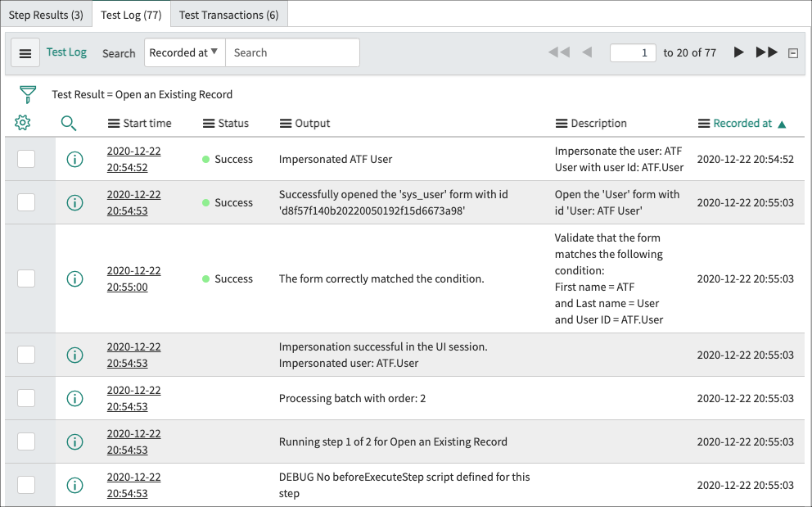
Task: Switch to the Step Results tab
Action: (47, 14)
